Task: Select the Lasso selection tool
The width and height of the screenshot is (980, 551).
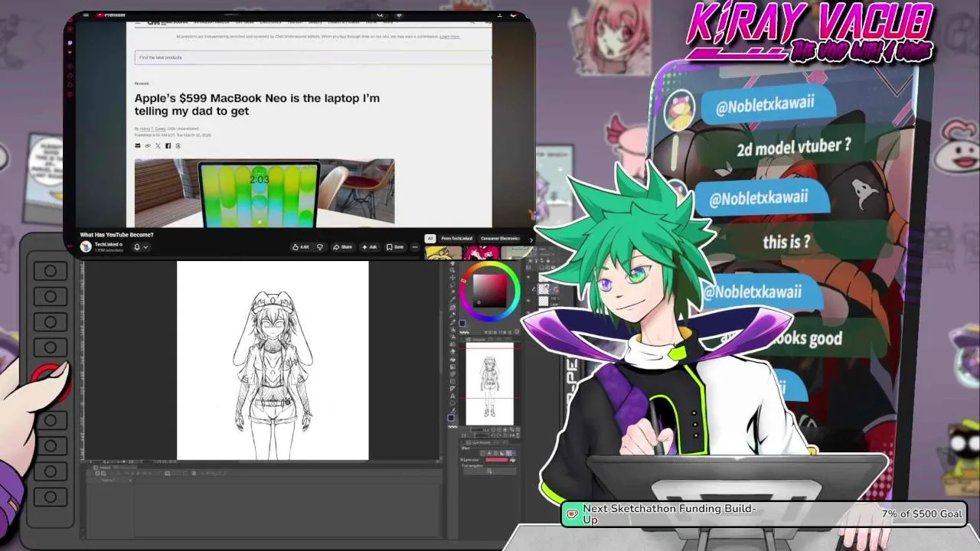Action: [x=453, y=285]
